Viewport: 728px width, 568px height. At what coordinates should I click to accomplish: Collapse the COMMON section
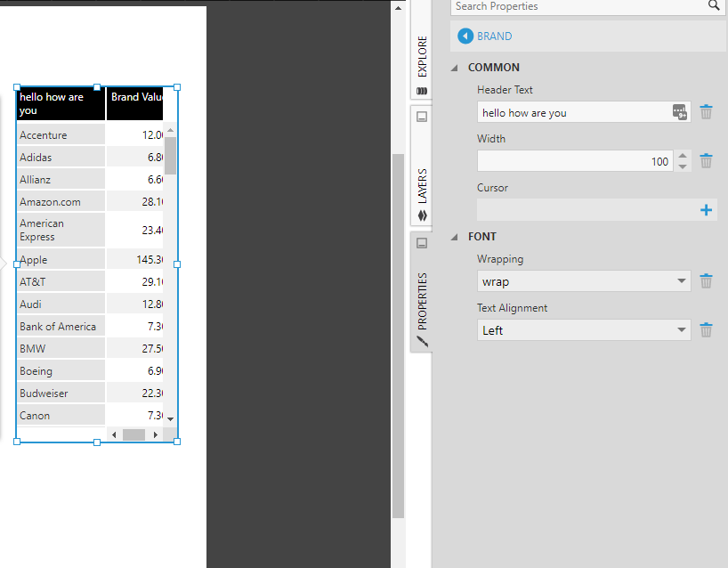point(455,68)
